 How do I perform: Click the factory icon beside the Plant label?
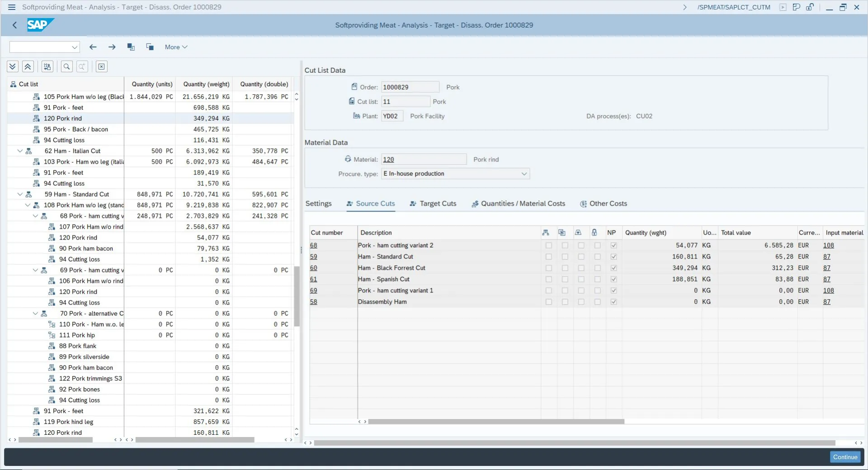tap(357, 116)
